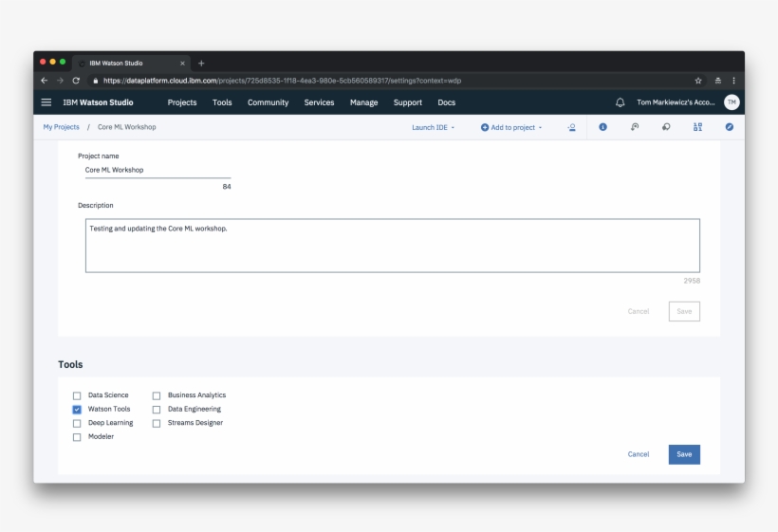The height and width of the screenshot is (532, 778).
Task: Open the project information panel icon
Action: 602,127
